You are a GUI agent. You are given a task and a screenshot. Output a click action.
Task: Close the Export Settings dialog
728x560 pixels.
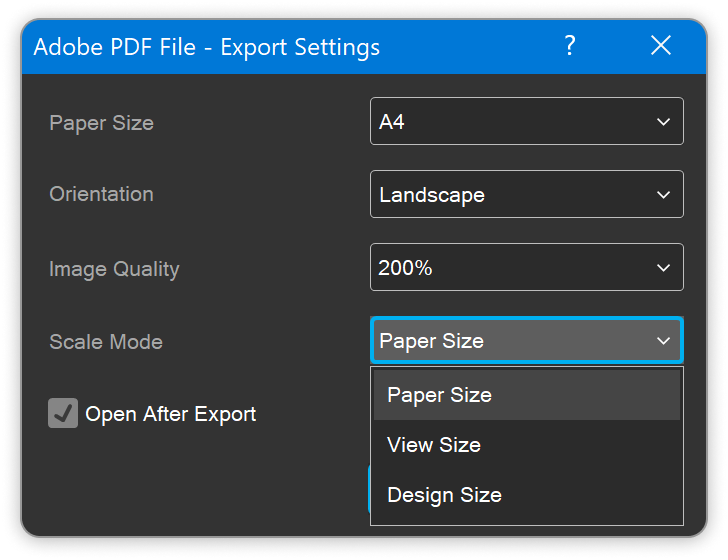click(x=660, y=46)
